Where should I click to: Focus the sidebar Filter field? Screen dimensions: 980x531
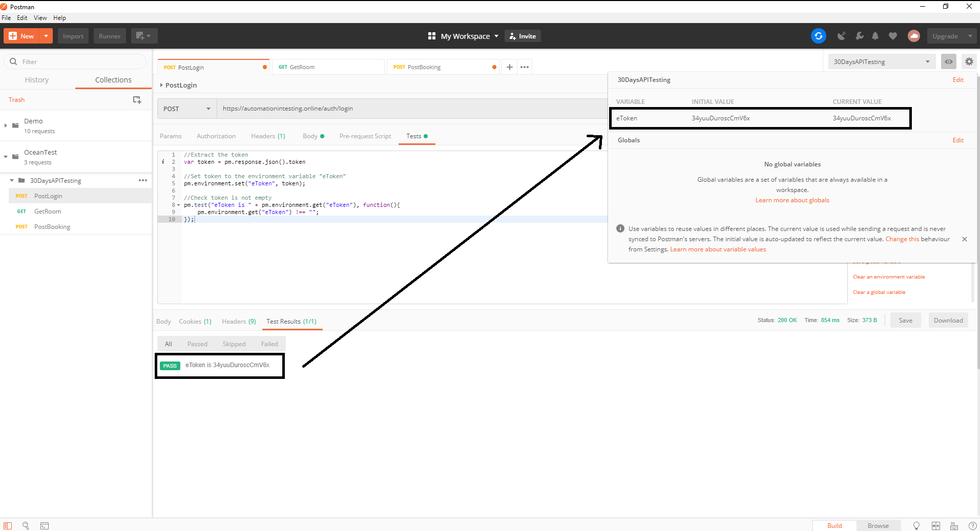(75, 61)
